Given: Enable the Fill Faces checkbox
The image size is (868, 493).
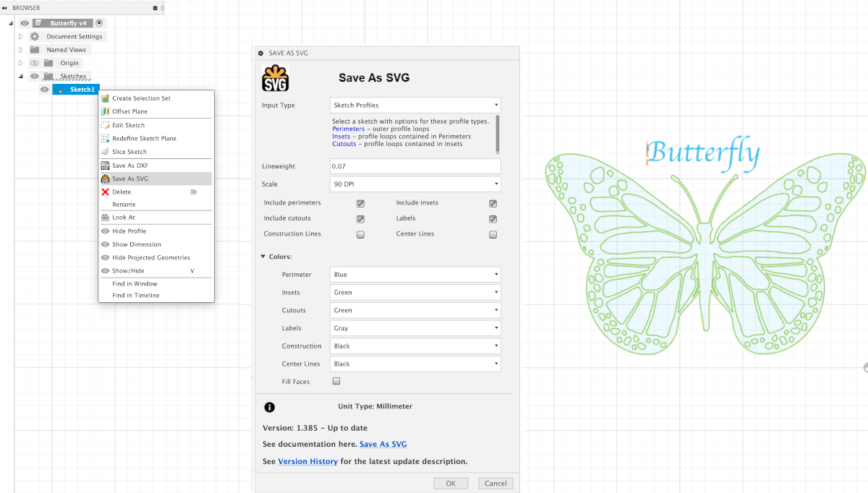Looking at the screenshot, I should click(336, 381).
